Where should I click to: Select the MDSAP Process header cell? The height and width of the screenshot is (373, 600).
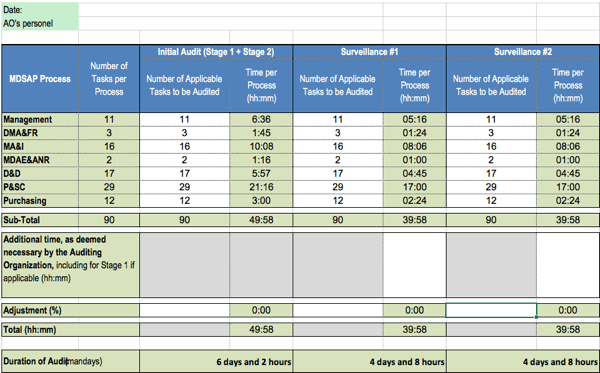(40, 79)
